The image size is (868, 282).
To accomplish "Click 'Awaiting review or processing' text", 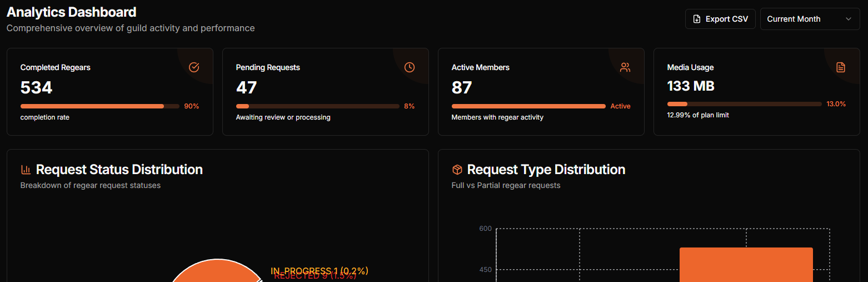I will pos(283,117).
